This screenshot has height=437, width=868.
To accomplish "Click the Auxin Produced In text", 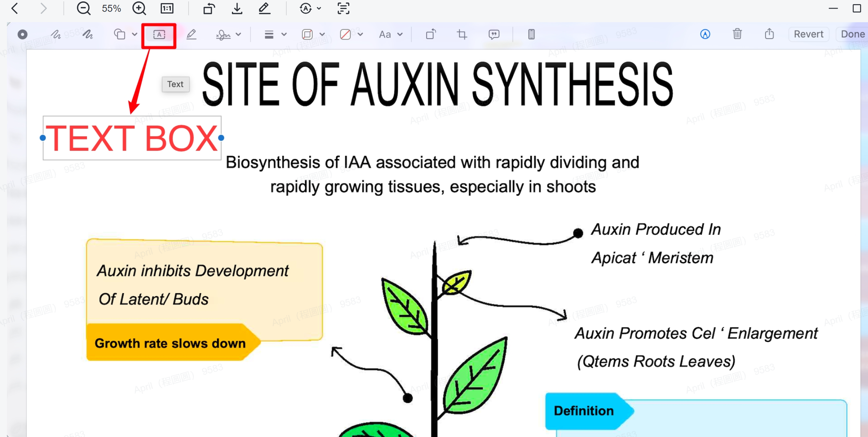I will (x=656, y=230).
